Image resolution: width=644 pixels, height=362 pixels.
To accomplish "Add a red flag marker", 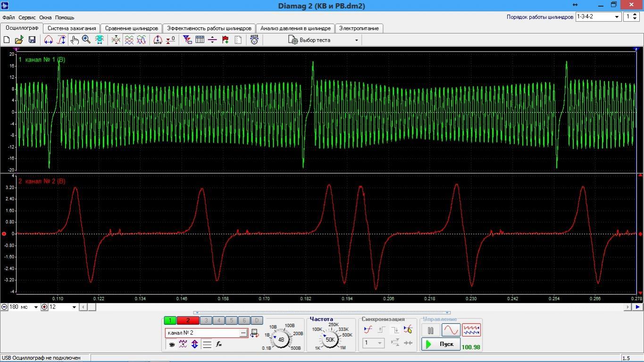I will 225,40.
